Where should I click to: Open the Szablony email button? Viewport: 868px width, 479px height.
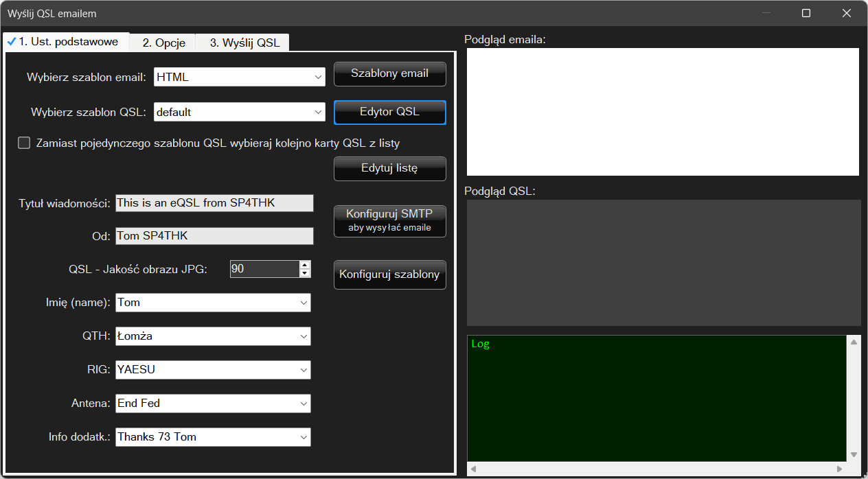coord(389,74)
